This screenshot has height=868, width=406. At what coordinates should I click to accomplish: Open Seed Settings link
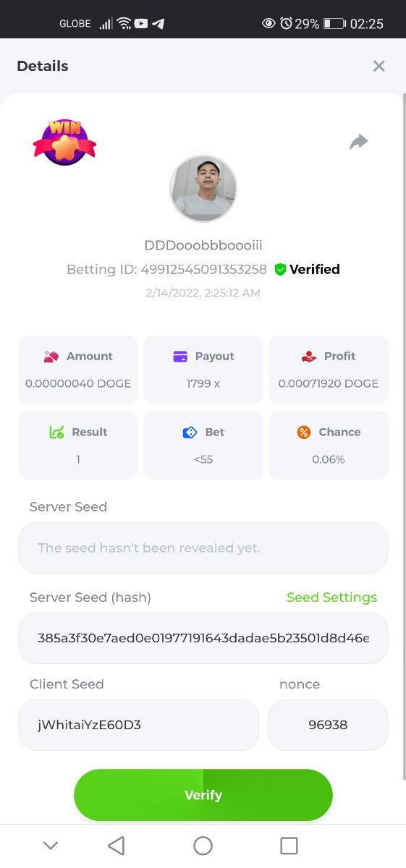click(x=331, y=597)
